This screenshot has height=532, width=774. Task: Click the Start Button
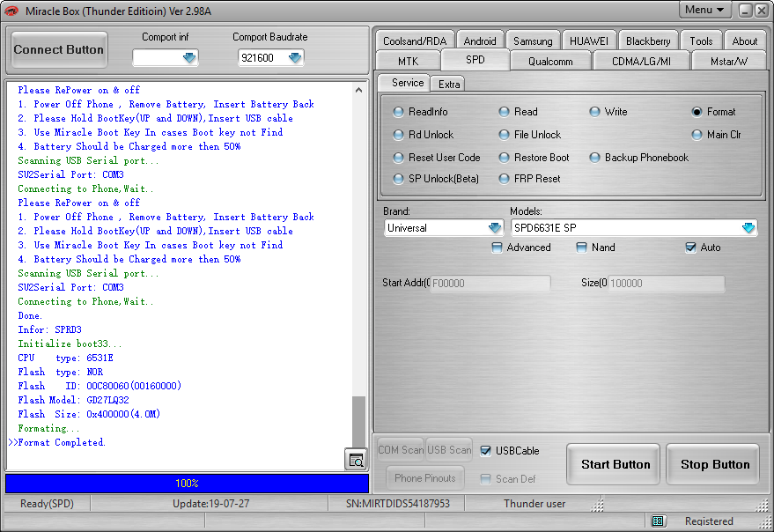(614, 464)
